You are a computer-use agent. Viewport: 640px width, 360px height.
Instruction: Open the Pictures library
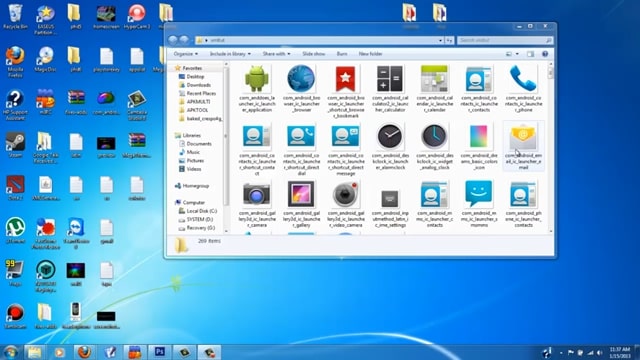[x=191, y=160]
